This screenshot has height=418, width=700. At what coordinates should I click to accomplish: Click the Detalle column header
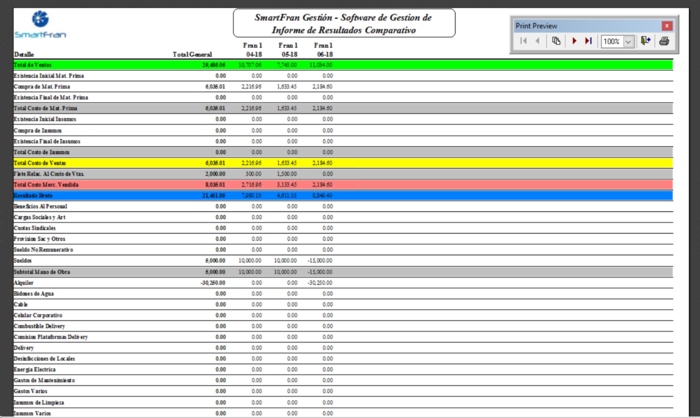(24, 54)
